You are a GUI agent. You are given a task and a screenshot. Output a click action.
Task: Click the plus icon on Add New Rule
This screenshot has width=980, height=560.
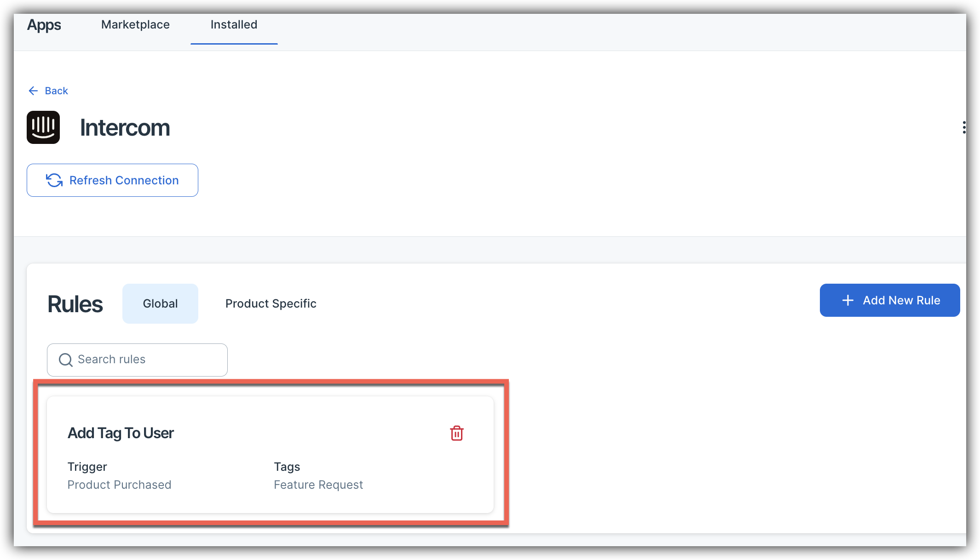coord(847,300)
